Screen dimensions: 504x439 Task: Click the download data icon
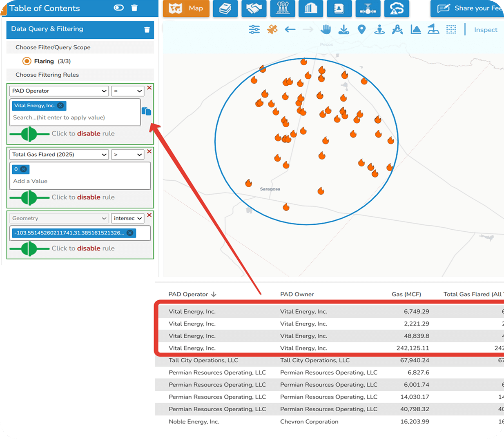click(344, 29)
